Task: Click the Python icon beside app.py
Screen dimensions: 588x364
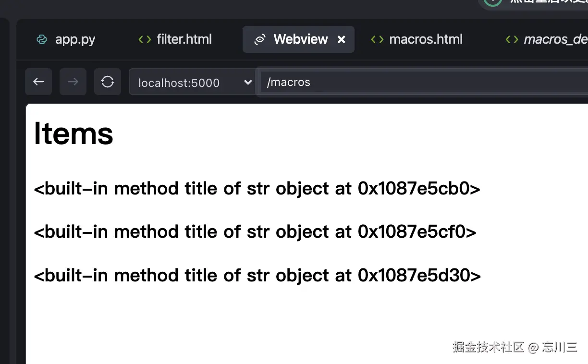Action: pos(42,39)
